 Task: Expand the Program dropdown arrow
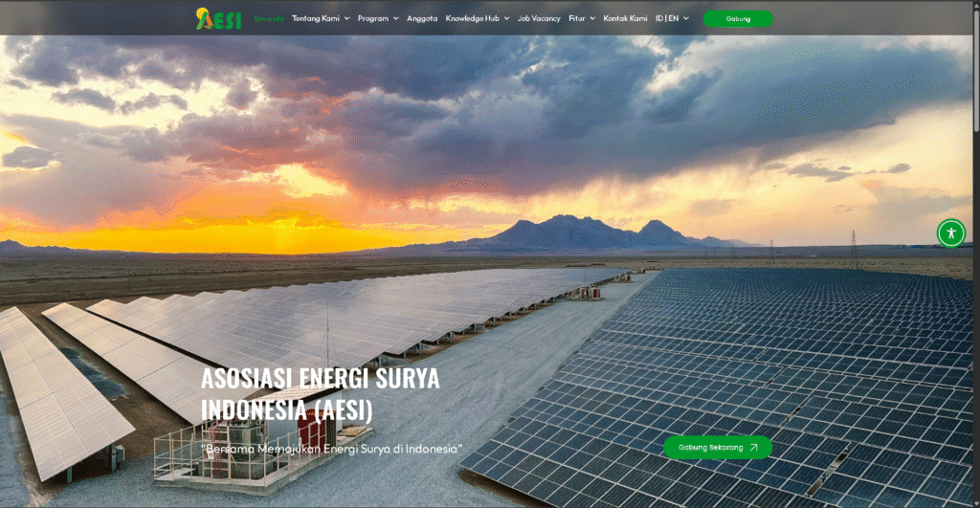(x=395, y=19)
